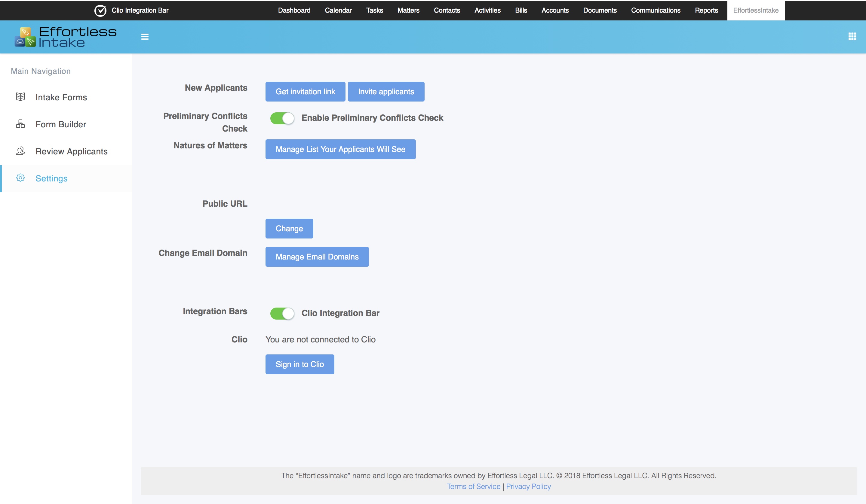Click the Clio checkmark logo icon
This screenshot has height=504, width=866.
point(100,10)
